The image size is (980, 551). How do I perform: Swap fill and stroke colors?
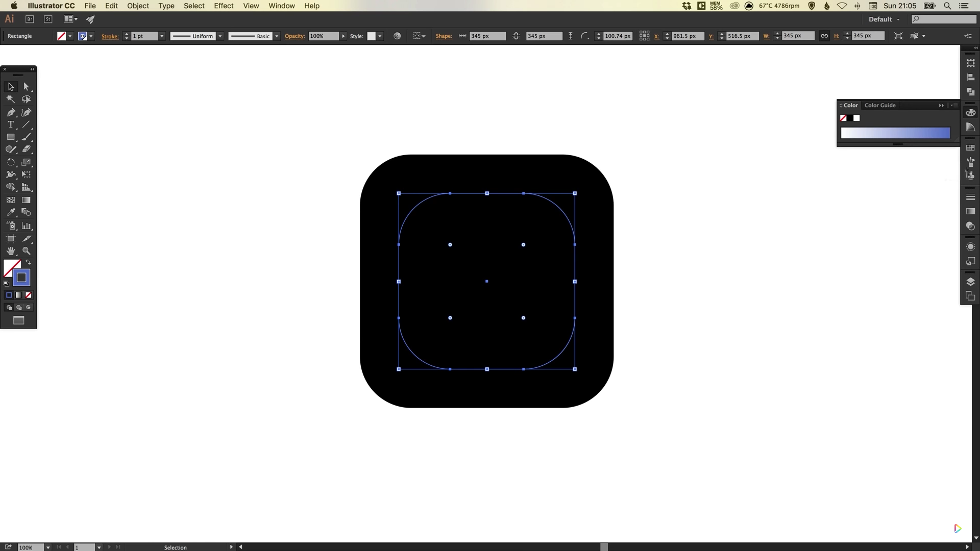(29, 262)
